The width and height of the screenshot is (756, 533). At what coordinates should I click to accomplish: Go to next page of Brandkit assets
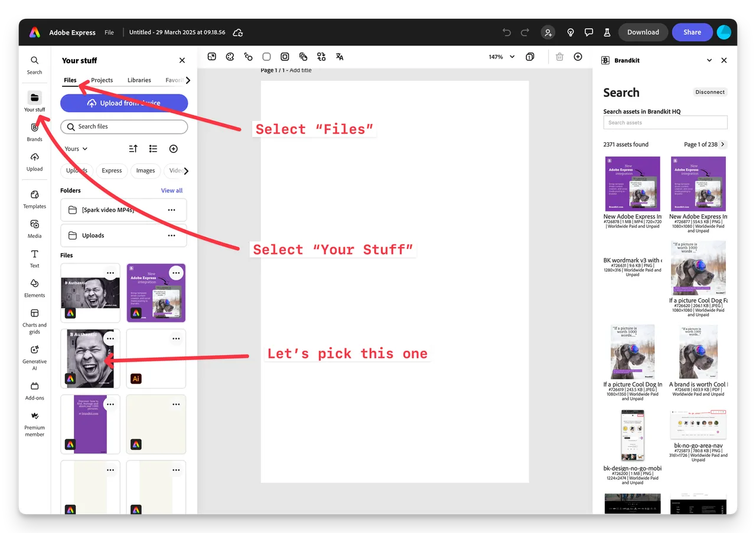pyautogui.click(x=723, y=144)
